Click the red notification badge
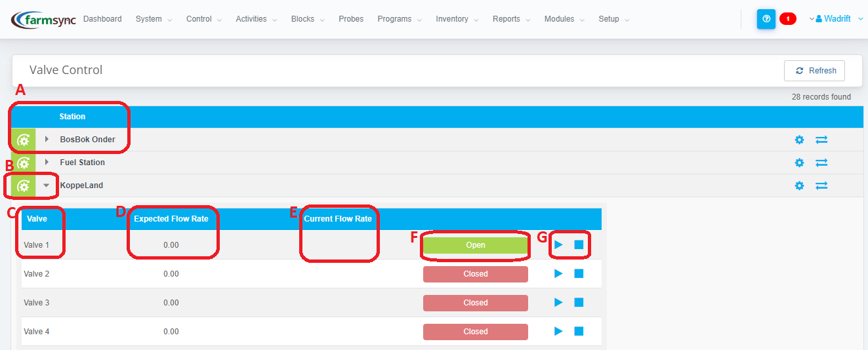This screenshot has height=350, width=868. [x=787, y=19]
